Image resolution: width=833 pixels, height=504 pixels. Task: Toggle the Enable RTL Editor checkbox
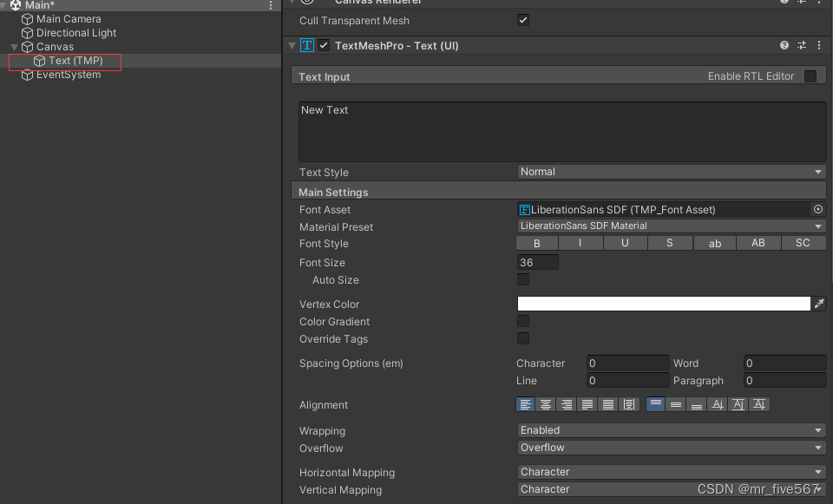tap(812, 75)
